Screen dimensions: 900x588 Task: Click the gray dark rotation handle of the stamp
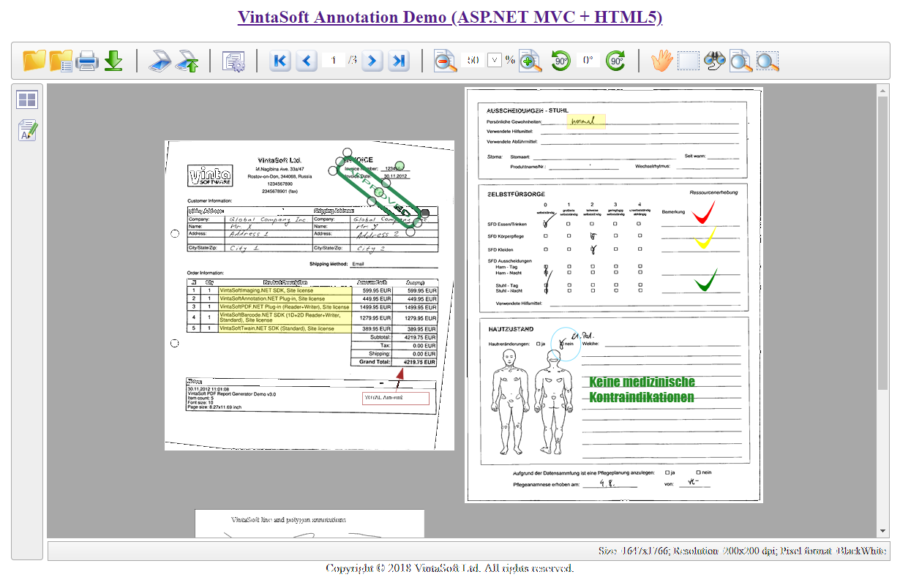pyautogui.click(x=425, y=213)
